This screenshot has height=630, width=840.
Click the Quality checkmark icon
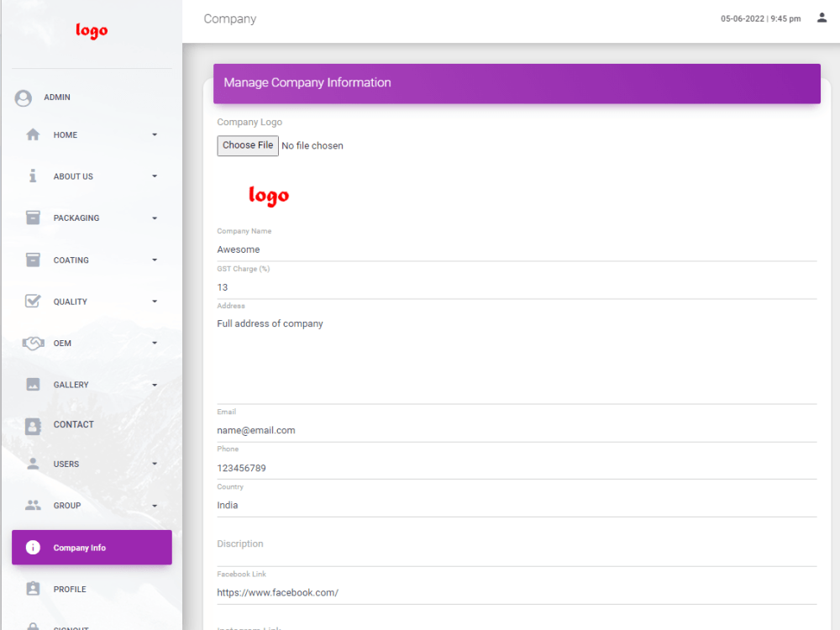tap(34, 301)
